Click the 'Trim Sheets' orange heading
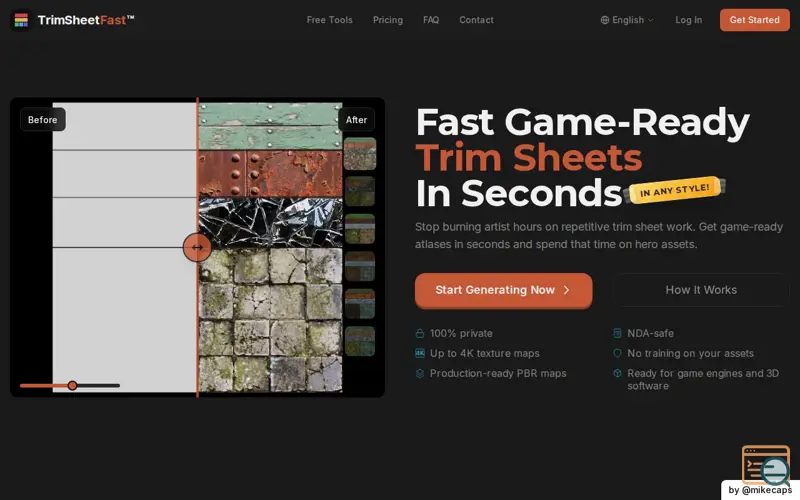Viewport: 800px width, 500px height. [529, 158]
